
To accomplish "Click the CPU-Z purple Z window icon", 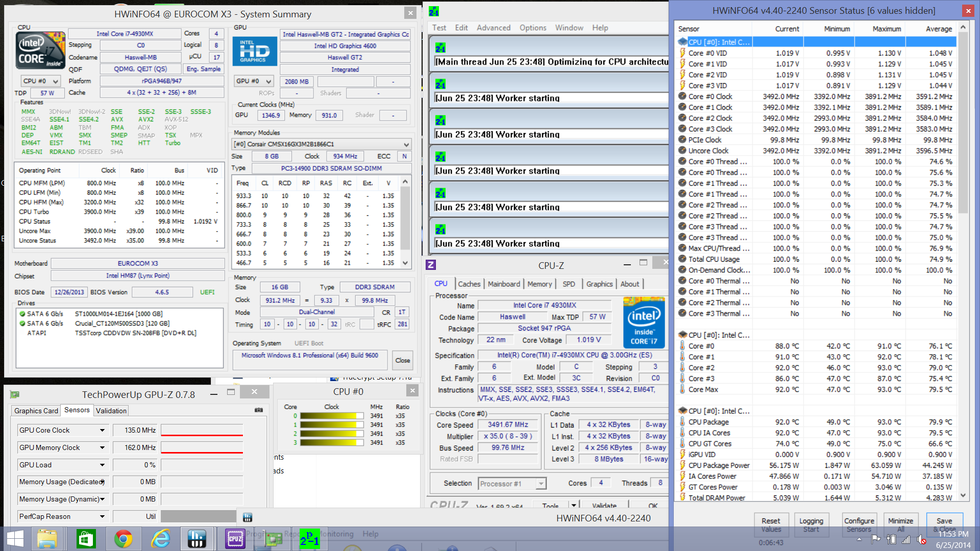I will [431, 265].
